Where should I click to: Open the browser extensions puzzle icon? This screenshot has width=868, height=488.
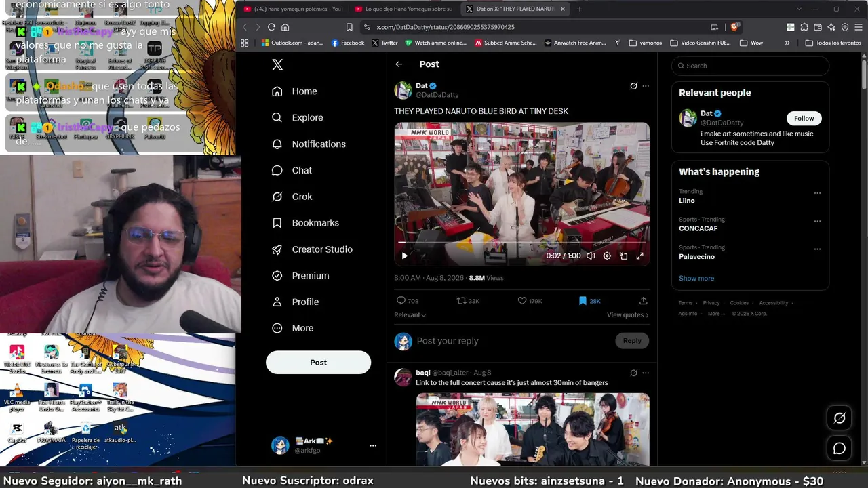coord(804,27)
